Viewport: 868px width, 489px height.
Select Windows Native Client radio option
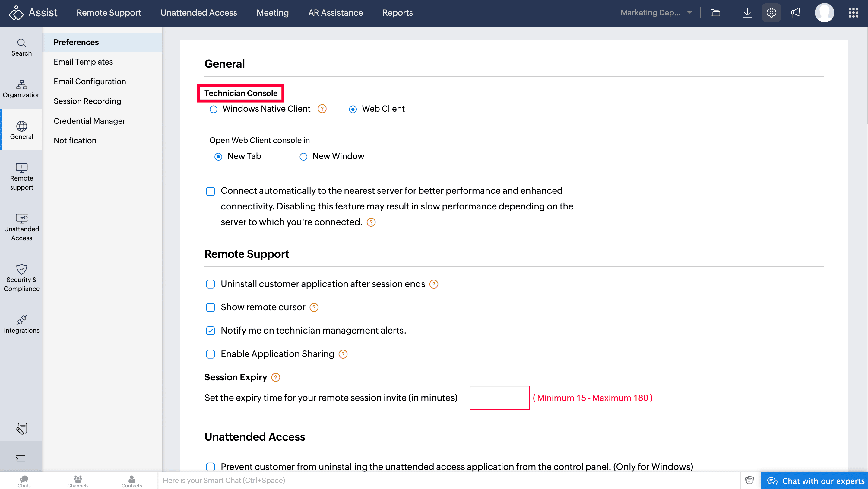coord(213,109)
